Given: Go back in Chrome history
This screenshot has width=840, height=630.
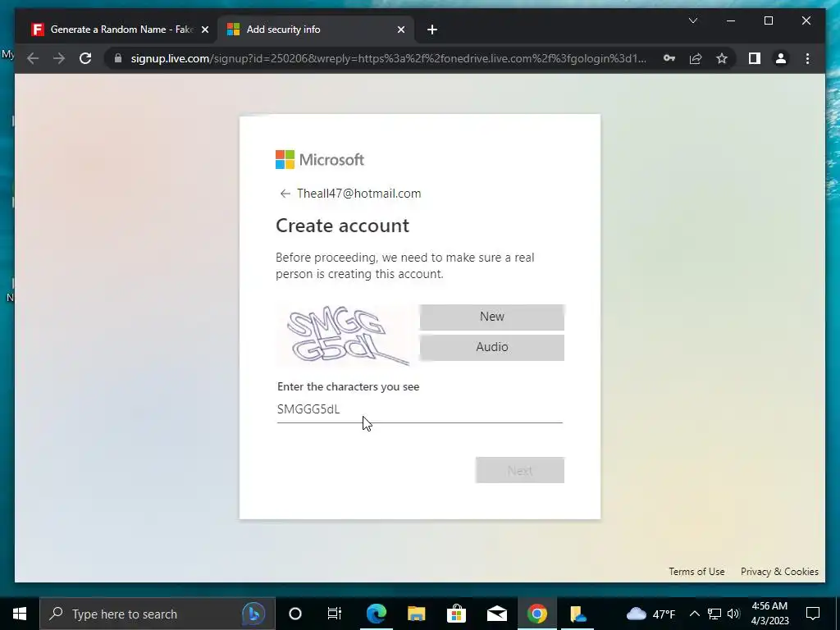Looking at the screenshot, I should tap(33, 58).
